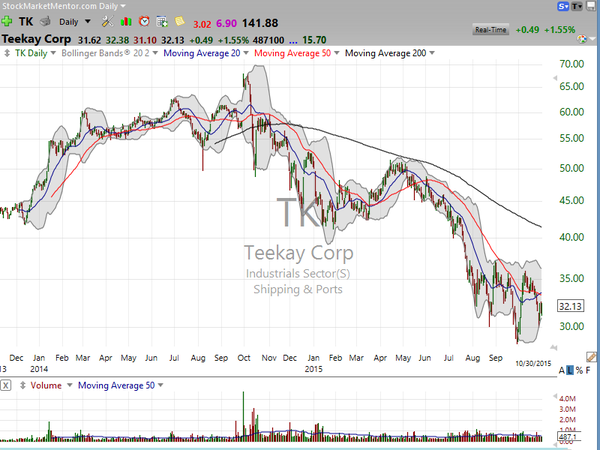The height and width of the screenshot is (450, 600).
Task: Open the yellow sticky note icon
Action: (x=179, y=21)
